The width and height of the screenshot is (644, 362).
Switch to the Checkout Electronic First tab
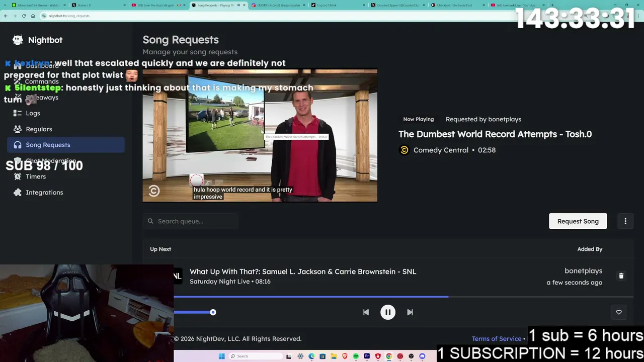pos(458,5)
